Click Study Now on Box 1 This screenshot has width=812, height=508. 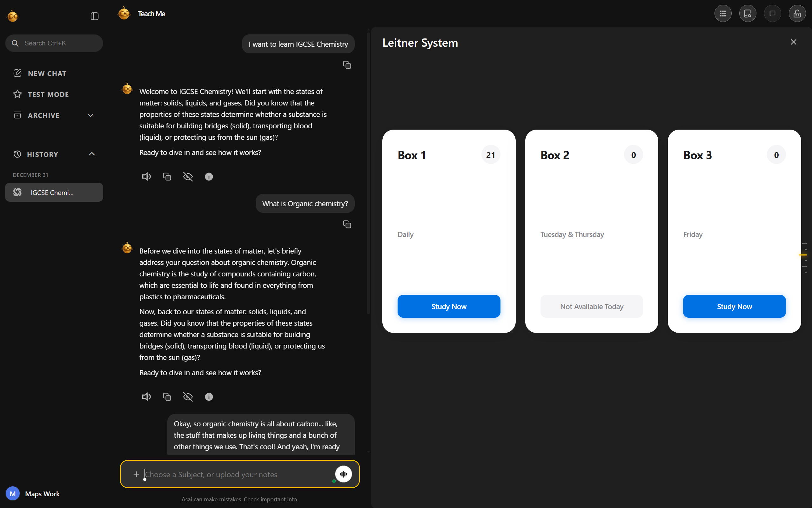coord(449,306)
